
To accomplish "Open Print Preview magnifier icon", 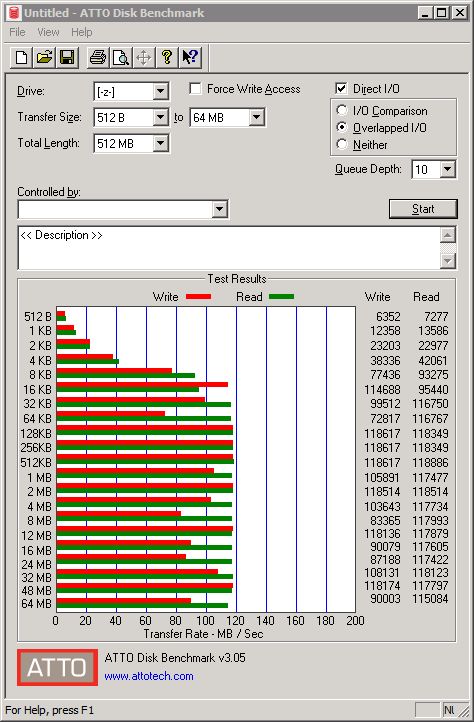I will [x=121, y=58].
